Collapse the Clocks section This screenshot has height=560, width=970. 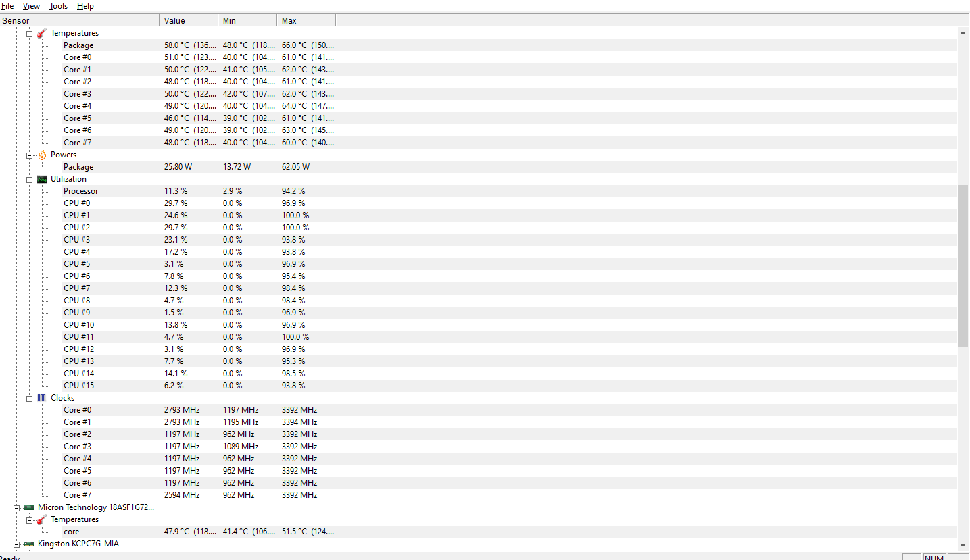[x=30, y=398]
